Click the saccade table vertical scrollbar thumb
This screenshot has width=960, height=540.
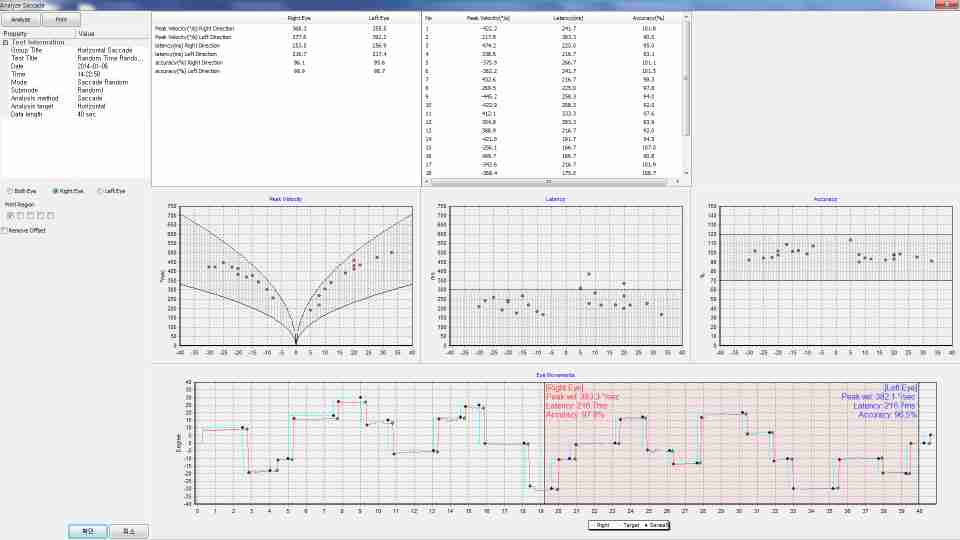pyautogui.click(x=686, y=80)
